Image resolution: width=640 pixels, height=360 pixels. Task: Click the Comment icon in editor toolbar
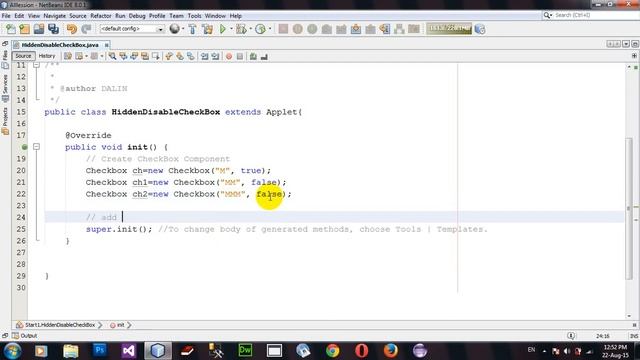(x=253, y=56)
